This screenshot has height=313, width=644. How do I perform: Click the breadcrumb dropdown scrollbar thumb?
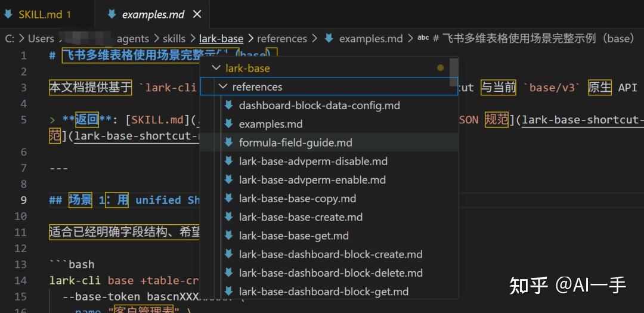(454, 72)
